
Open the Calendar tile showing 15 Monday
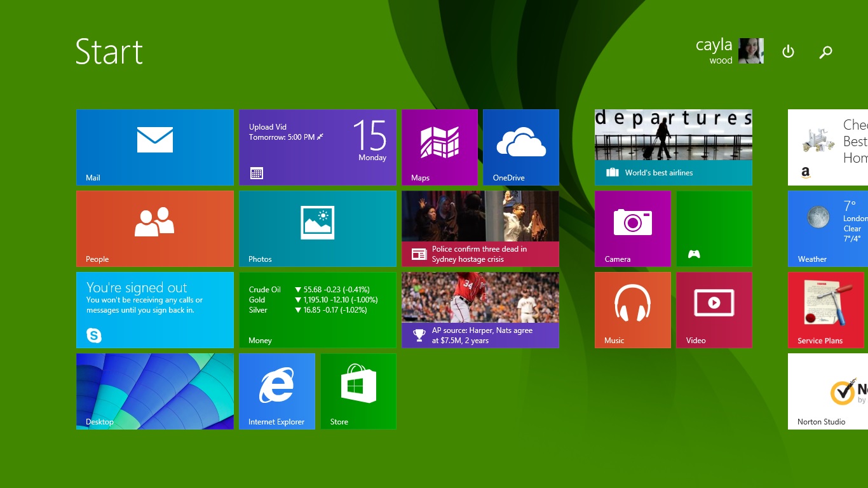pyautogui.click(x=318, y=147)
